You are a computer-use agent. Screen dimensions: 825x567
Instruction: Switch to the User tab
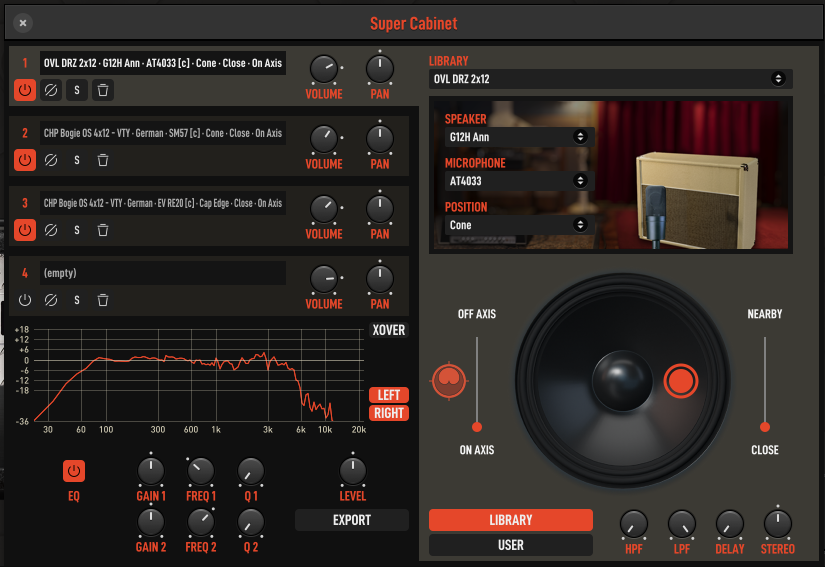pos(510,545)
